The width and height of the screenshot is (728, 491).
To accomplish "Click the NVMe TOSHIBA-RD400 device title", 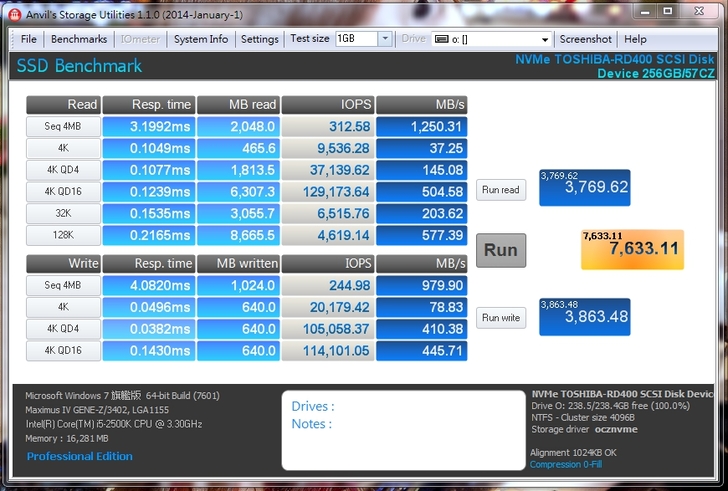I will click(x=614, y=66).
